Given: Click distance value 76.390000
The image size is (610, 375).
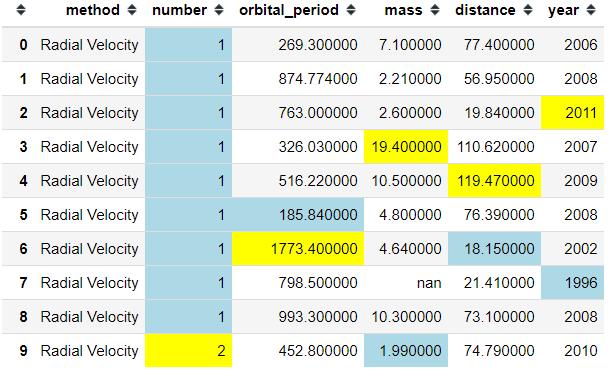Looking at the screenshot, I should pyautogui.click(x=499, y=215).
